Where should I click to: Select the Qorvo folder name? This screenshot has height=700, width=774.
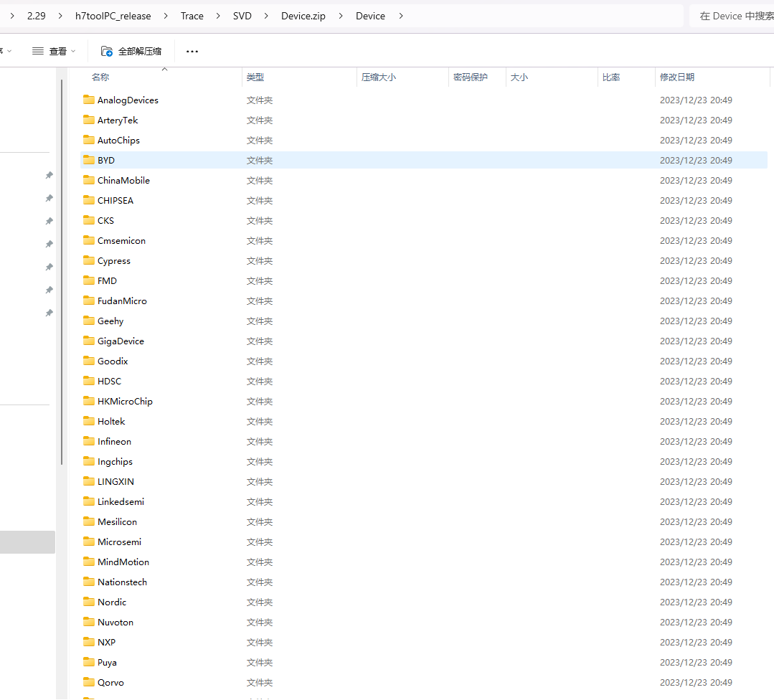(x=110, y=682)
